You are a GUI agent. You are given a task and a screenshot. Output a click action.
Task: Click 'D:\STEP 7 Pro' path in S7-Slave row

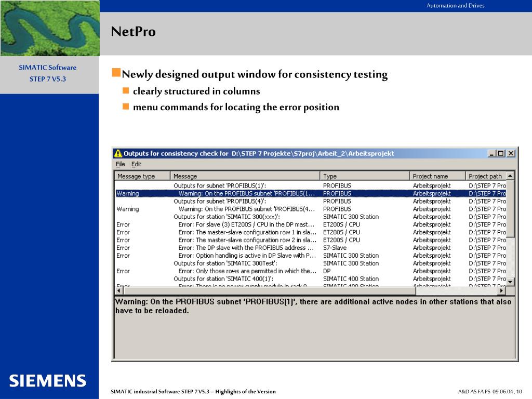487,248
